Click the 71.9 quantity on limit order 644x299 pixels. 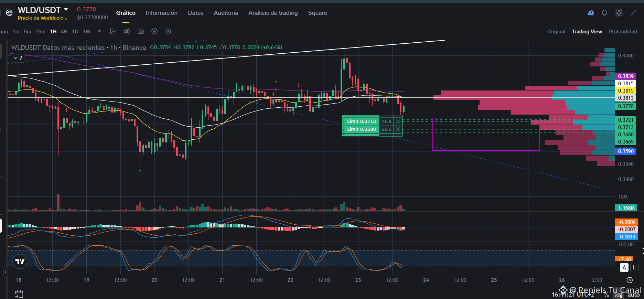(x=386, y=121)
